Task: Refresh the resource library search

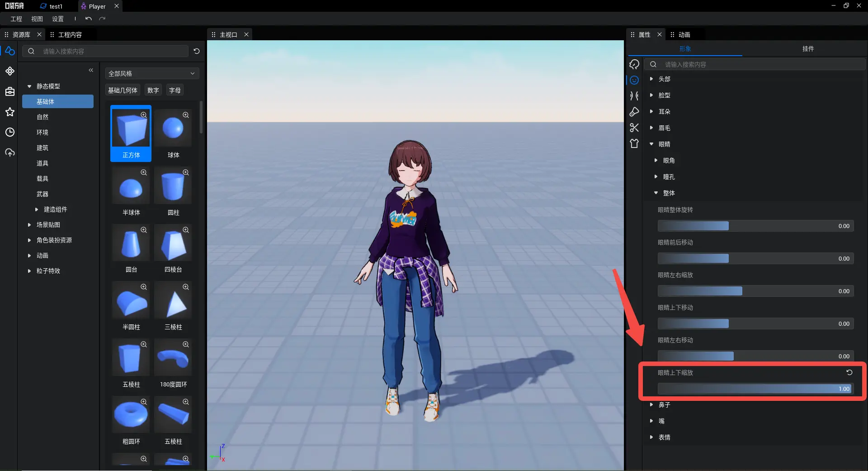Action: 197,51
